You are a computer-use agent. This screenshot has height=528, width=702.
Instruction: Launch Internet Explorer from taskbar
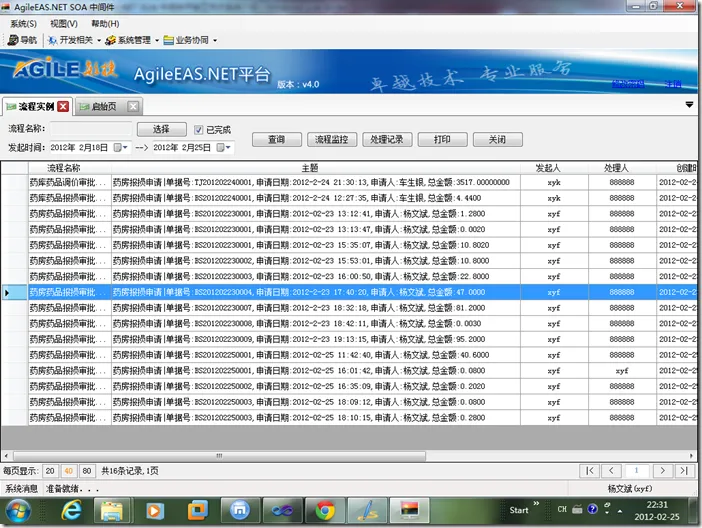tap(71, 510)
